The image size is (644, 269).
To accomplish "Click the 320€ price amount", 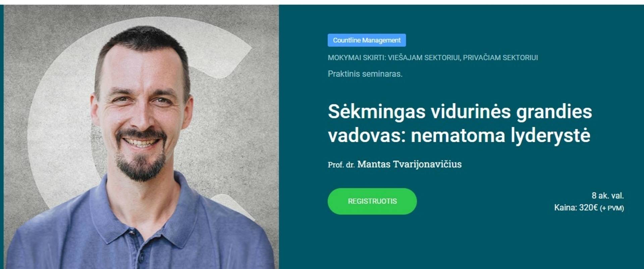I will [588, 208].
